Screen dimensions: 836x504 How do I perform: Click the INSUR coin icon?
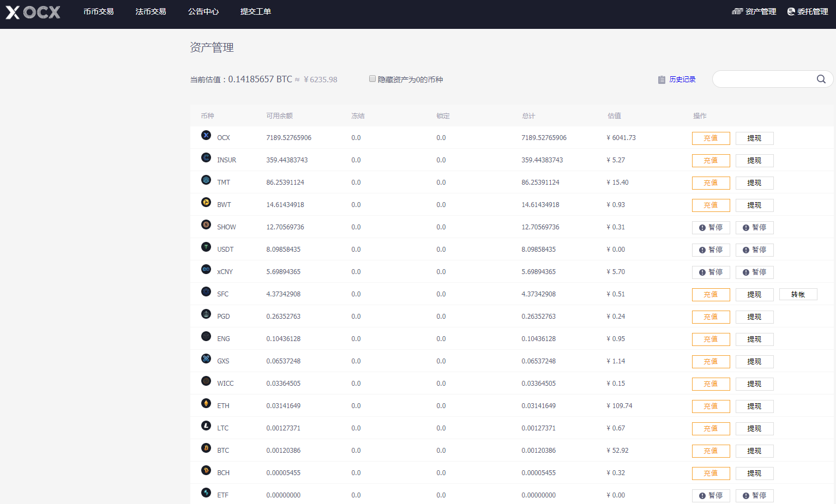[206, 157]
